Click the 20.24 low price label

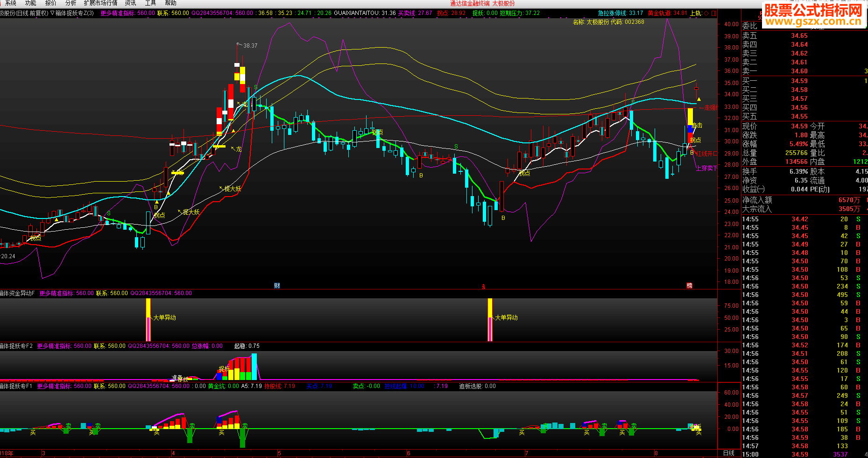(8, 256)
